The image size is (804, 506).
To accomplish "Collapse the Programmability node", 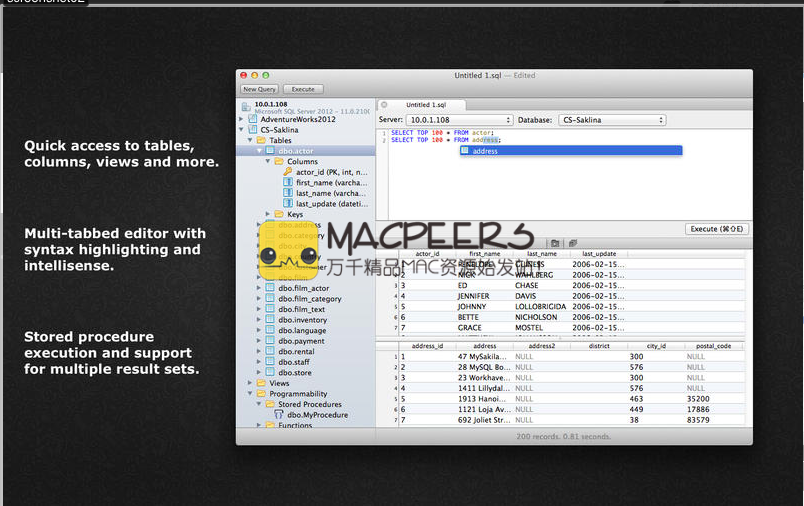I will [250, 394].
